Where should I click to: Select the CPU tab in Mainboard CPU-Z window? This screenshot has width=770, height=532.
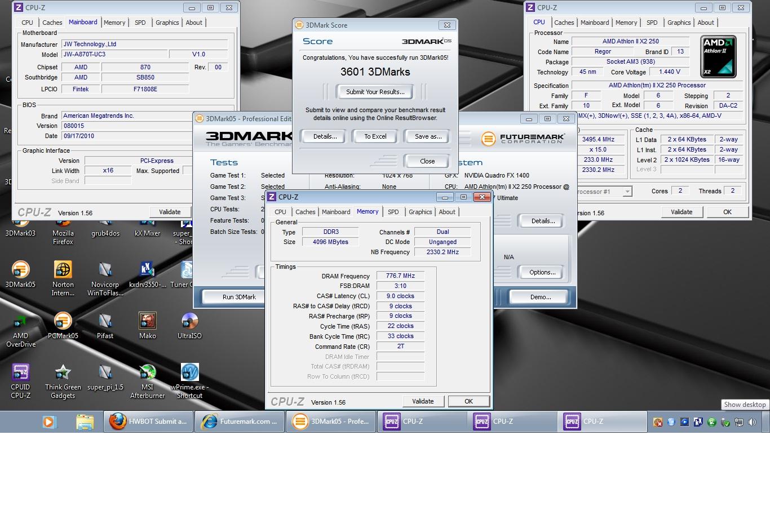pyautogui.click(x=27, y=23)
